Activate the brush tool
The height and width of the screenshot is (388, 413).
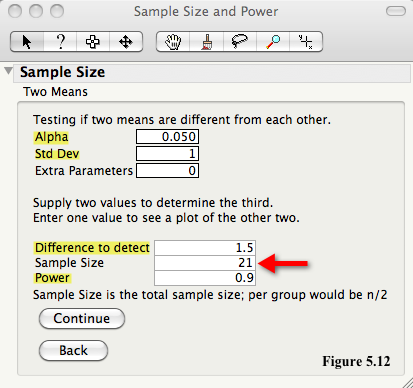pyautogui.click(x=206, y=42)
